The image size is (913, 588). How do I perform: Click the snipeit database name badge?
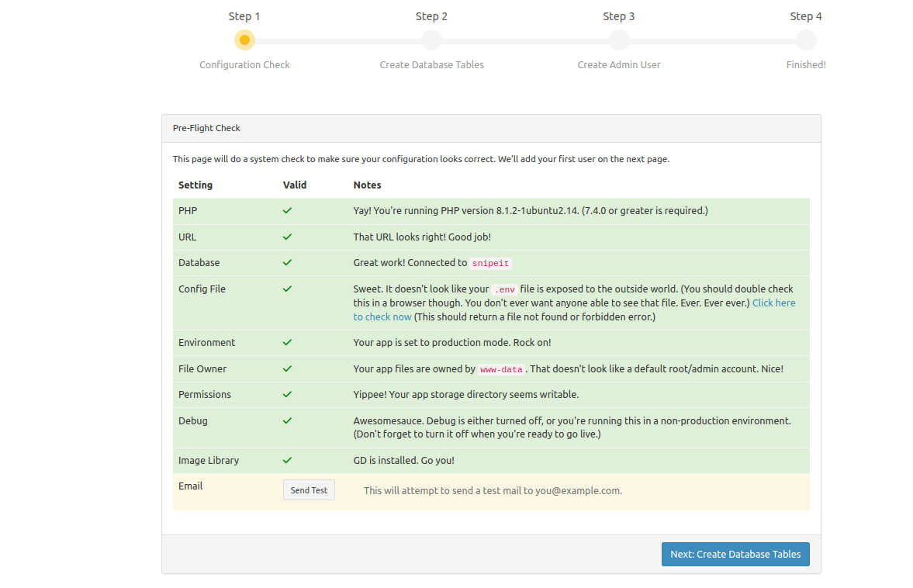coord(491,264)
